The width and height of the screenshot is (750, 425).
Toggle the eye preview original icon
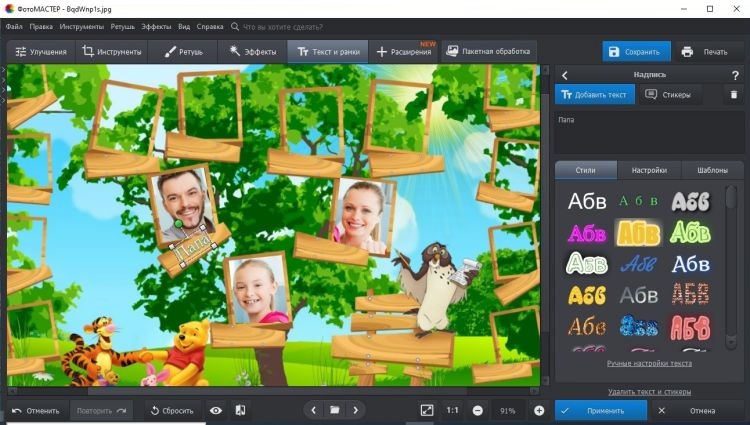pos(216,410)
